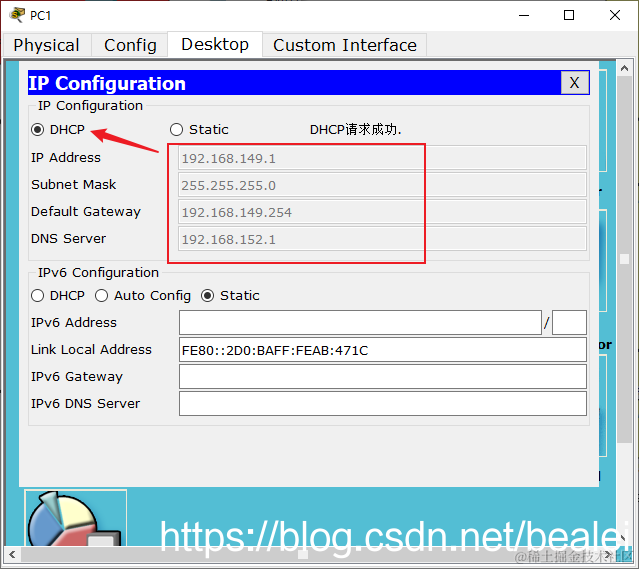Focus the IPv6 Gateway input field
The width and height of the screenshot is (639, 569).
coord(383,377)
